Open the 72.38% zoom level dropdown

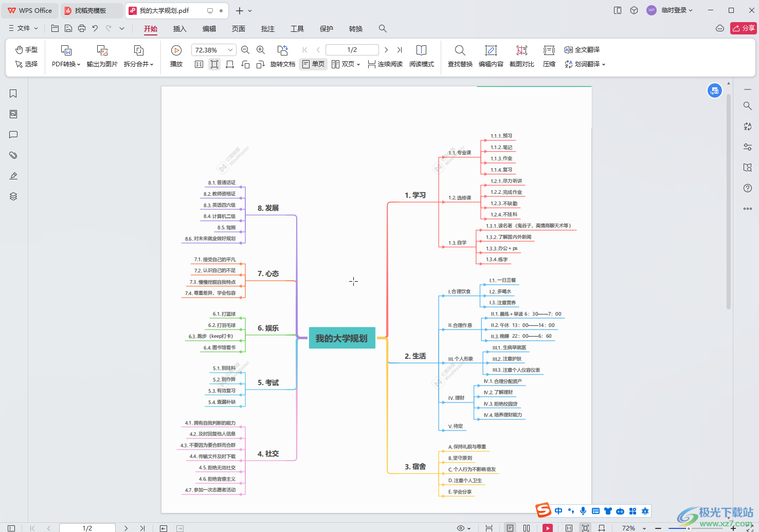230,50
